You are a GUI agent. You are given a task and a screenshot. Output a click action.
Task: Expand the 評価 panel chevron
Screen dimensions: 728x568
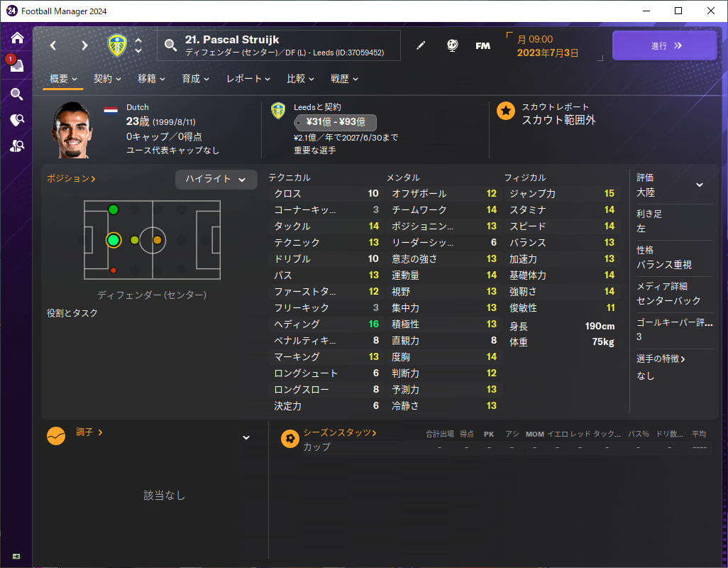(700, 185)
